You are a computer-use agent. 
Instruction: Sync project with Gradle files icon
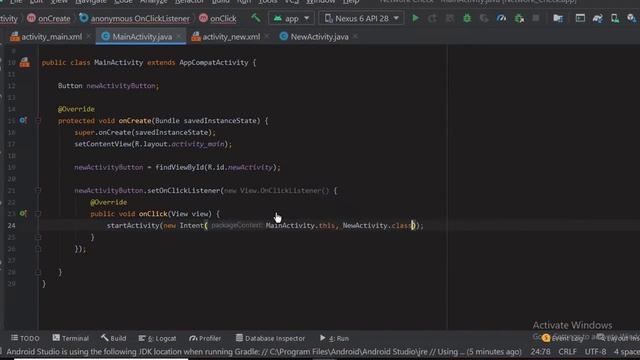click(598, 18)
